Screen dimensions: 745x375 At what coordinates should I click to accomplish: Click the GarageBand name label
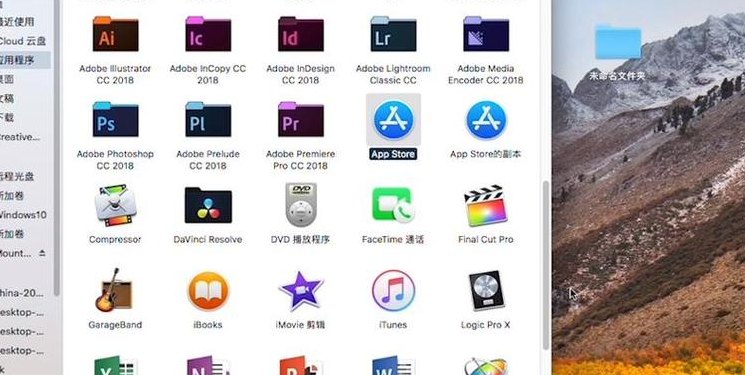[115, 325]
